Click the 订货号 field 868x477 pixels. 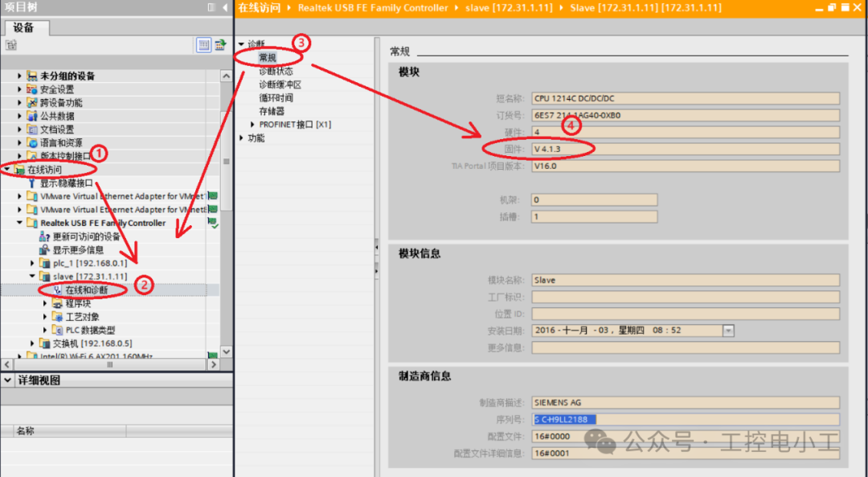[x=686, y=115]
